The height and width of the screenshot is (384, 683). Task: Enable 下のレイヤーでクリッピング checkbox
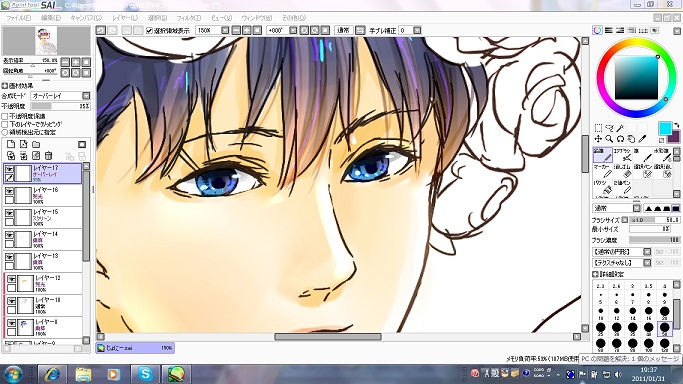(5, 124)
